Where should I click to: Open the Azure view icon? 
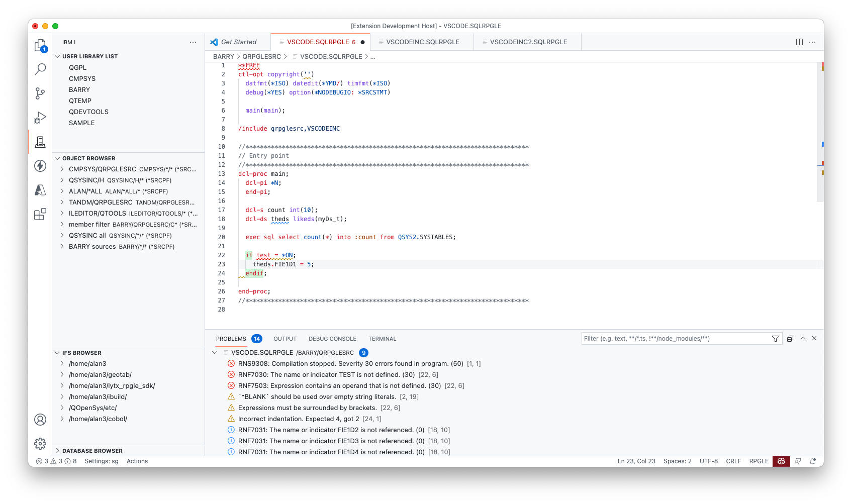[40, 190]
